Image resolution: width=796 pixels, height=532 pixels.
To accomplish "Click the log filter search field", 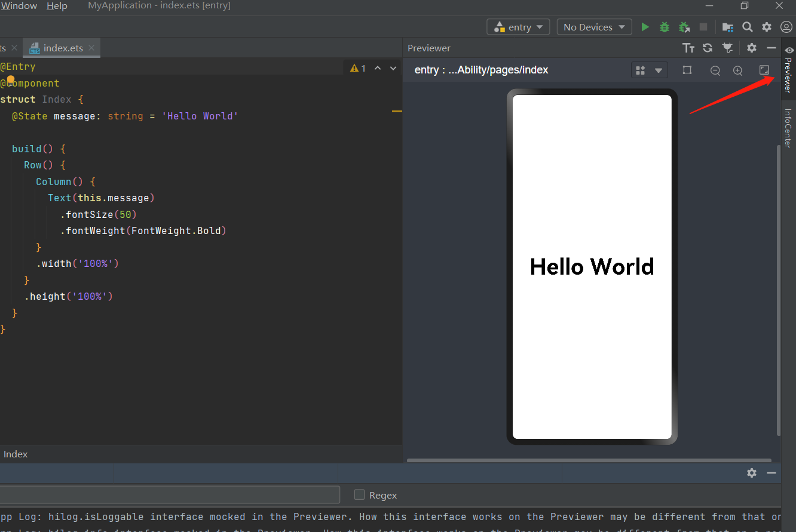I will click(x=170, y=494).
